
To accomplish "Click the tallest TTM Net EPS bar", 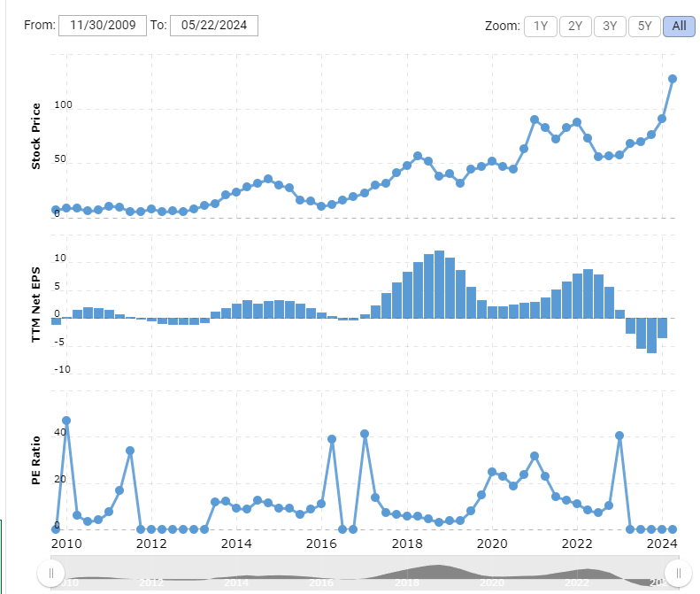I will click(x=439, y=284).
